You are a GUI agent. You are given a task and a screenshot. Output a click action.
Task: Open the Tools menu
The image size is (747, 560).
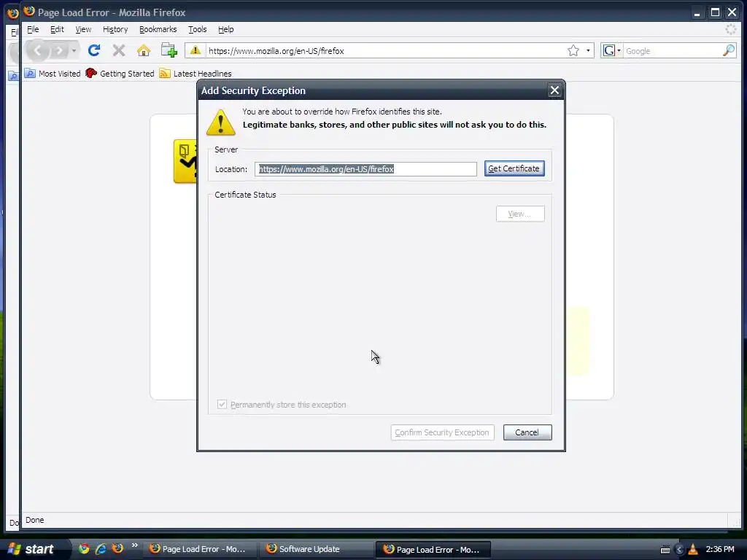pos(197,29)
